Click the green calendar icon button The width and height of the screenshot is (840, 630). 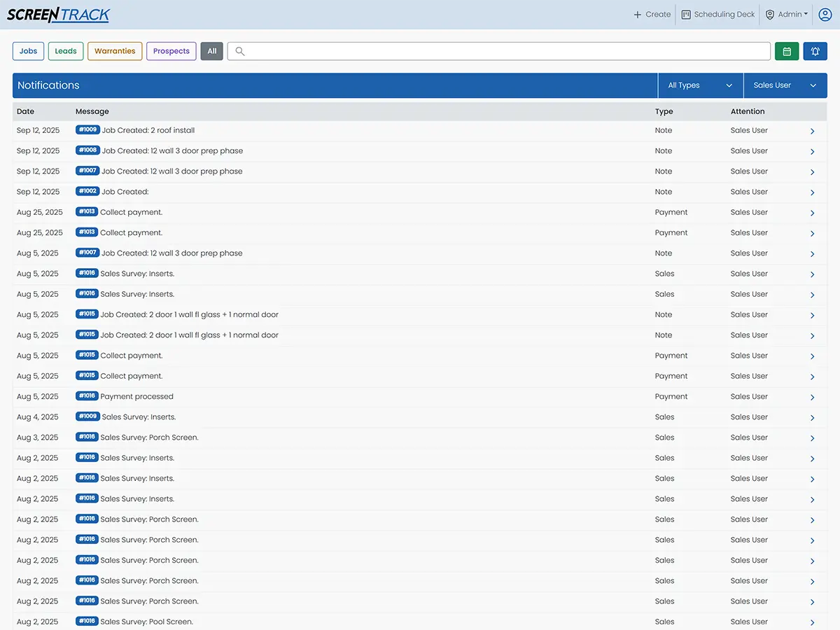787,51
